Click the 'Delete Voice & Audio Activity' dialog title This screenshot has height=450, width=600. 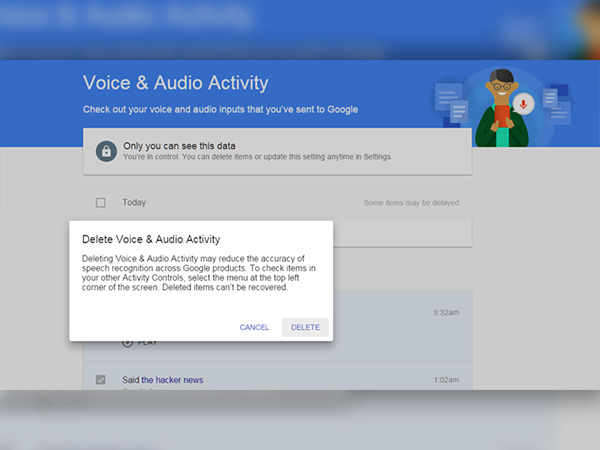pos(150,239)
